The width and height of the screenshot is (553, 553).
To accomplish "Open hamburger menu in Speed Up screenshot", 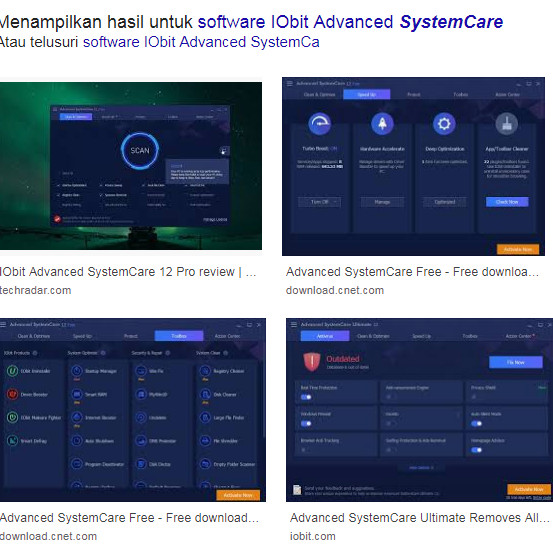I will [x=290, y=83].
